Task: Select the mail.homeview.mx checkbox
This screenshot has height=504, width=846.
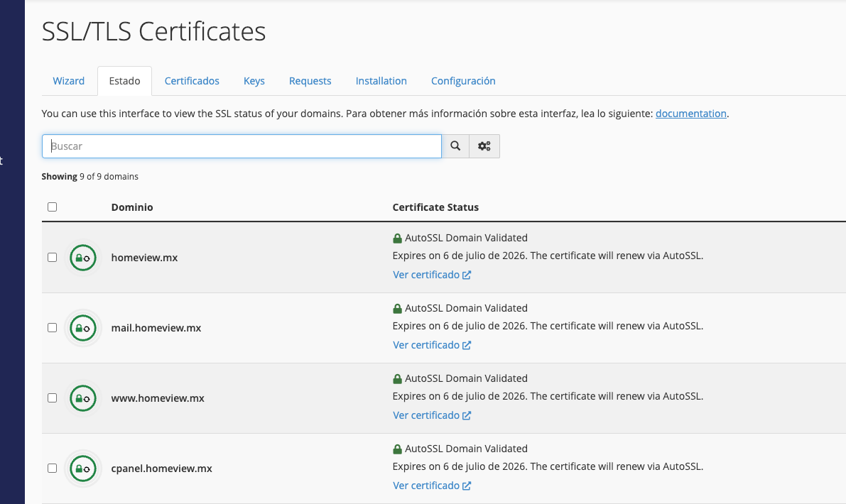Action: 52,328
